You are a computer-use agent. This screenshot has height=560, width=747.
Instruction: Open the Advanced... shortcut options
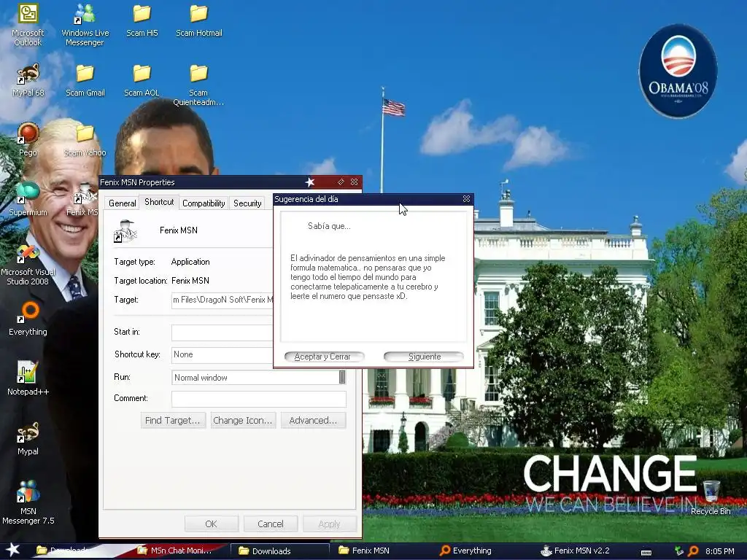tap(313, 421)
